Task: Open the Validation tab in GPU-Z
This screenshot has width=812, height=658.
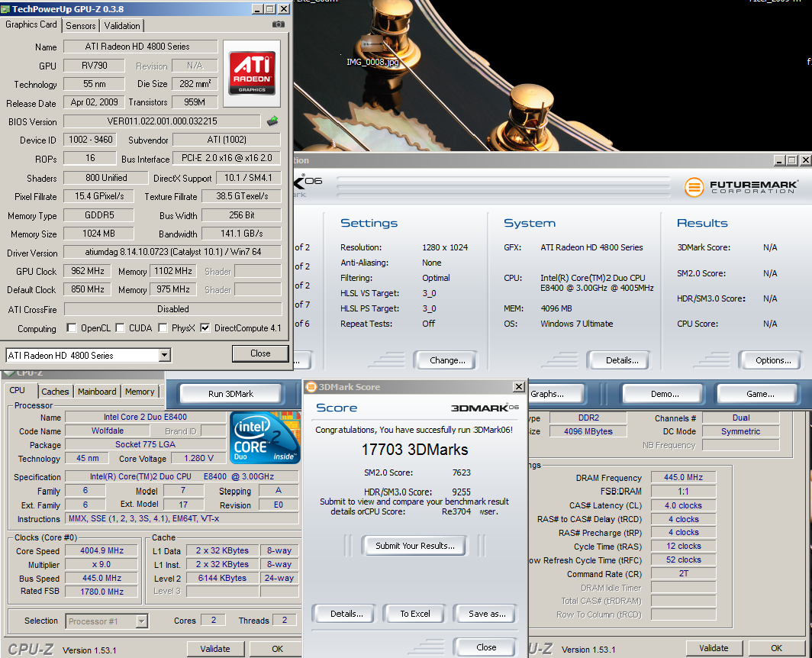Action: tap(121, 25)
